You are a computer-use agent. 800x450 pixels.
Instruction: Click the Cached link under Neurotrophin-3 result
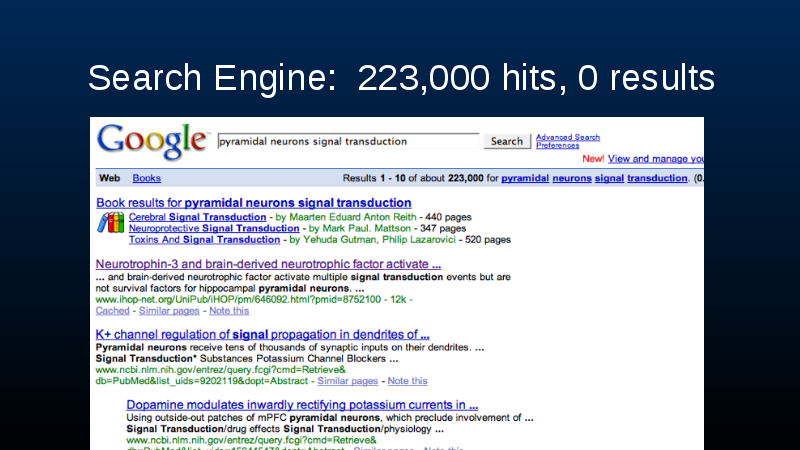click(x=112, y=311)
